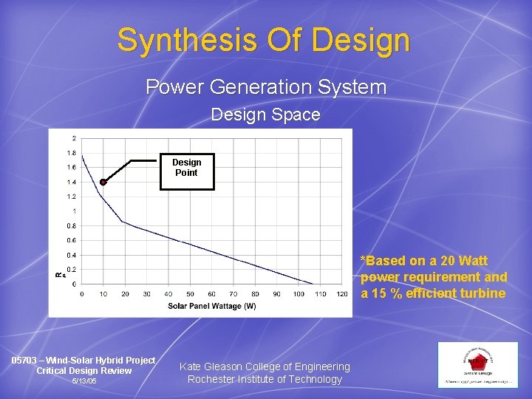Click the 'Design Point' callout box
The height and width of the screenshot is (399, 532).
pyautogui.click(x=187, y=171)
